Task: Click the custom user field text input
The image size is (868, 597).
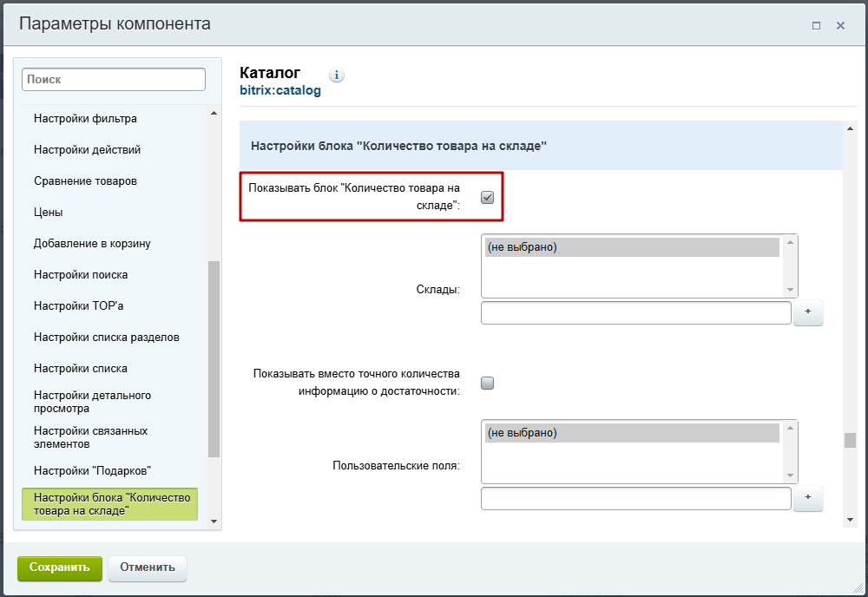Action: coord(636,498)
